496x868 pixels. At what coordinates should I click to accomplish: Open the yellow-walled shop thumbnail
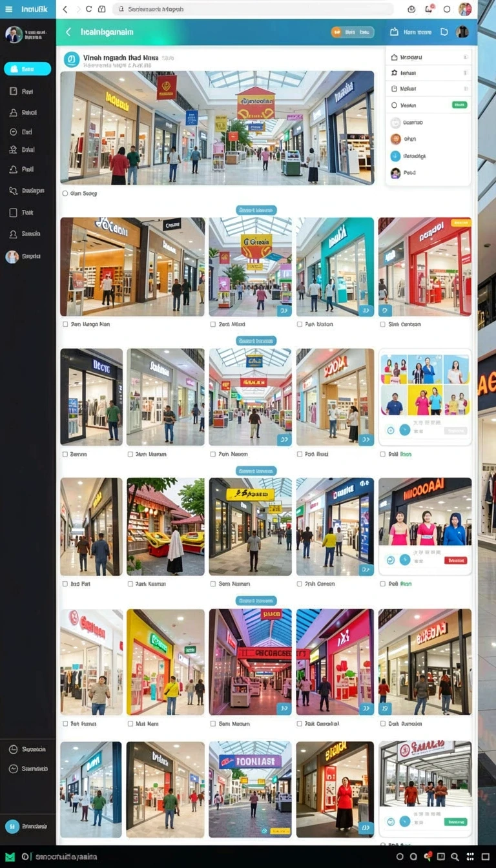point(166,662)
